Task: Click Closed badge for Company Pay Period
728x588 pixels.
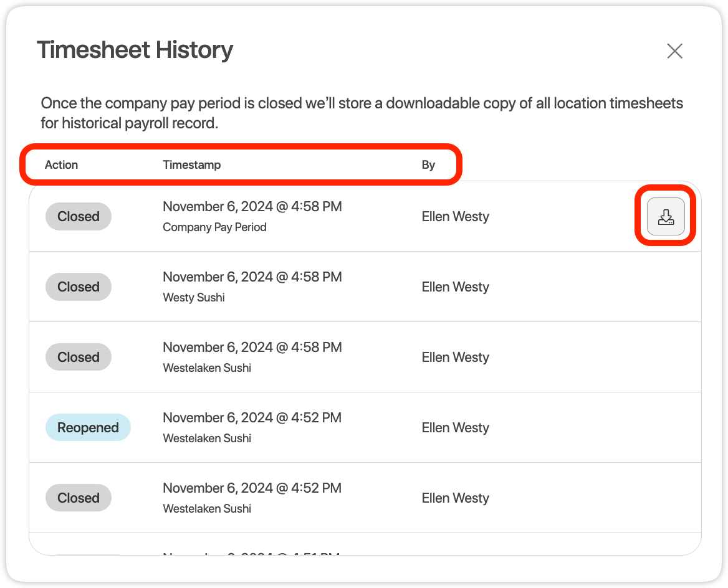Action: [x=79, y=217]
